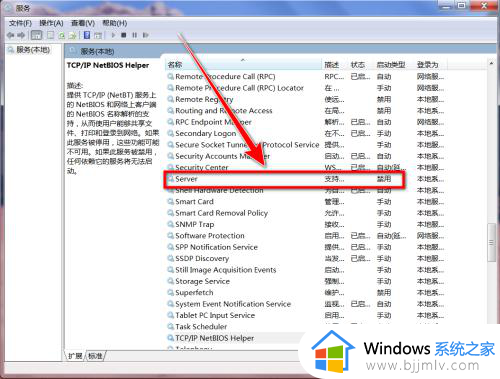Sort by the 描述 column header
This screenshot has height=379, width=500.
point(335,65)
